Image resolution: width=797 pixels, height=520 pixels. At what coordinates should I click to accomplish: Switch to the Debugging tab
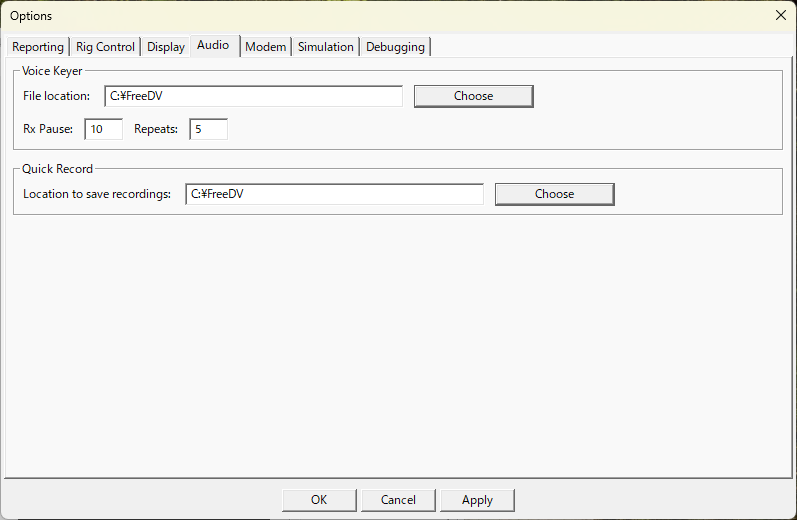coord(395,47)
